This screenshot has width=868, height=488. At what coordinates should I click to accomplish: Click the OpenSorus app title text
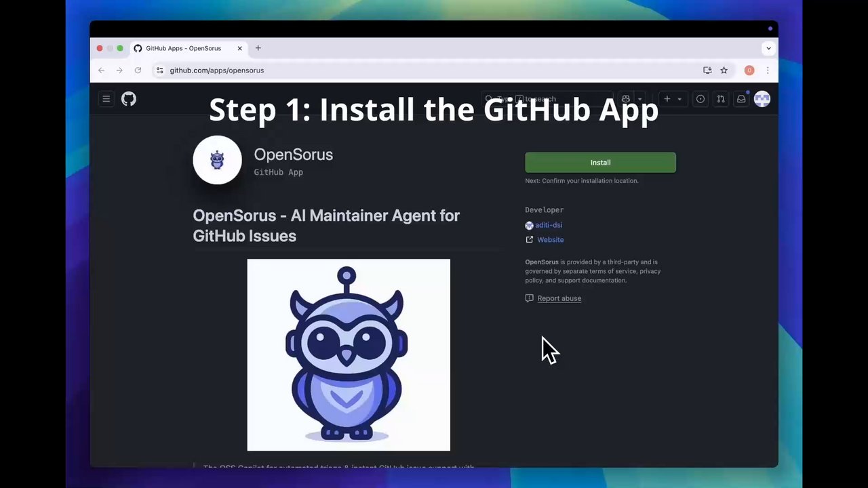click(293, 155)
